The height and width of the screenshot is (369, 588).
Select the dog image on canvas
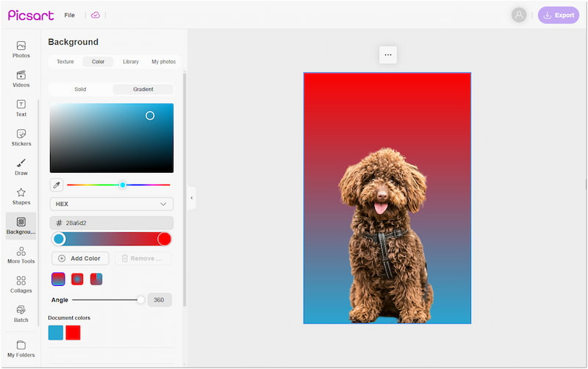(x=387, y=235)
